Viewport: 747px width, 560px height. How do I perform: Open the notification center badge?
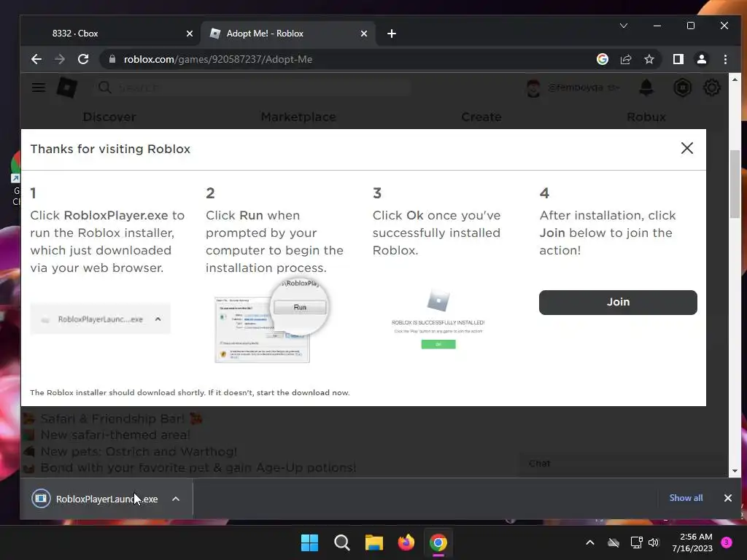click(727, 542)
